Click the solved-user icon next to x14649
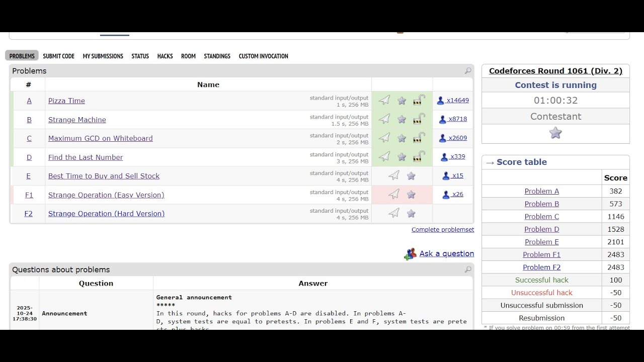This screenshot has height=362, width=644. click(440, 101)
